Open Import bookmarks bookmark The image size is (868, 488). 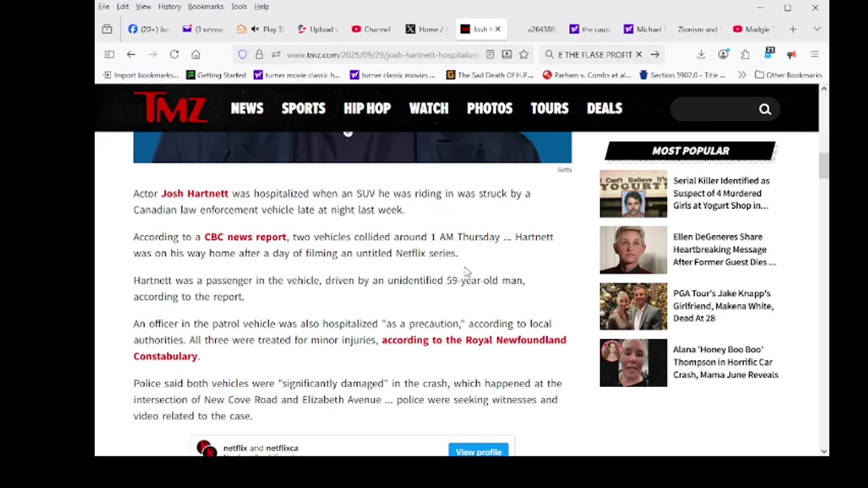[x=141, y=75]
